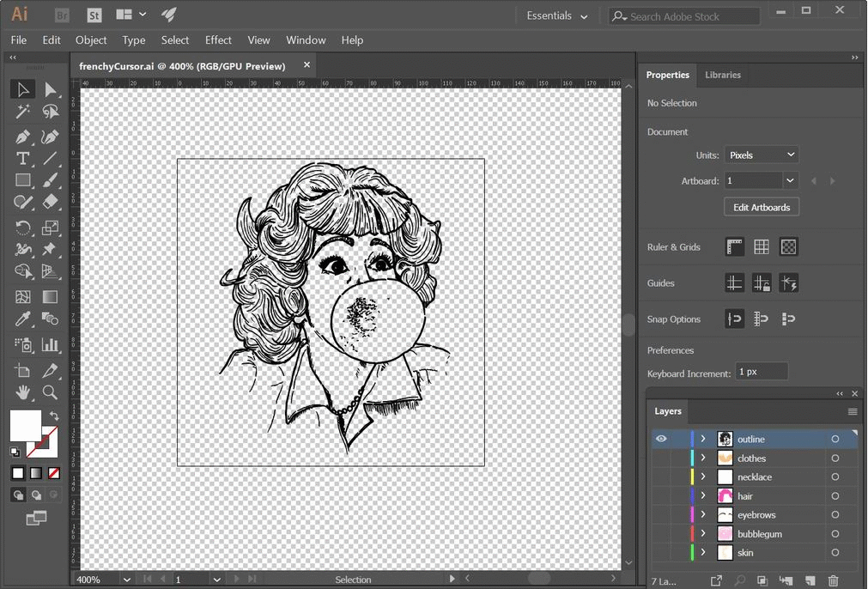
Task: Select the Selection tool
Action: (21, 88)
